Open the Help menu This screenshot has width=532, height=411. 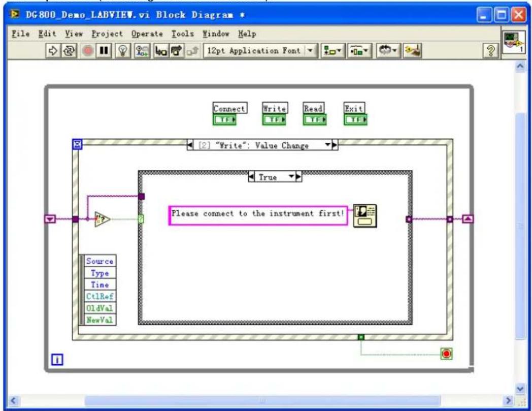tap(247, 34)
